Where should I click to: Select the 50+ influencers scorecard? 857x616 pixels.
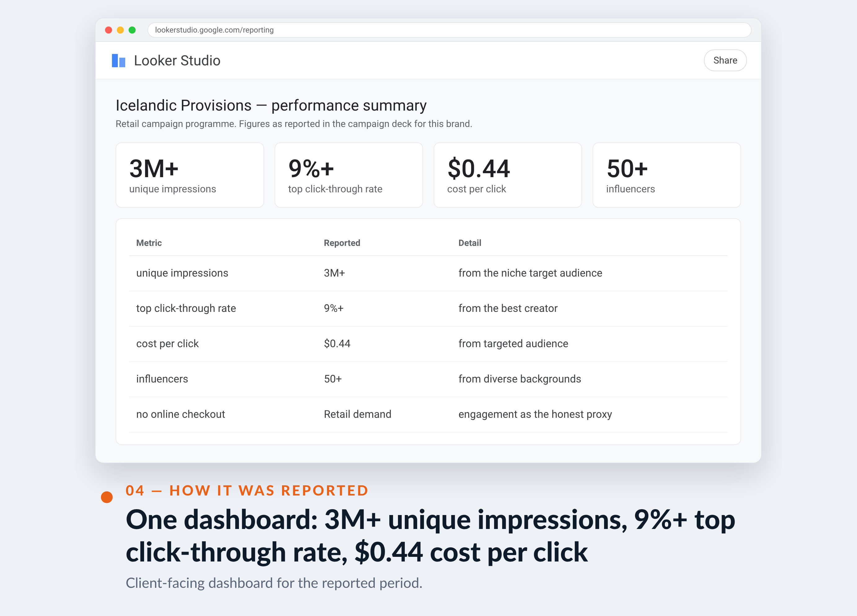pos(667,175)
